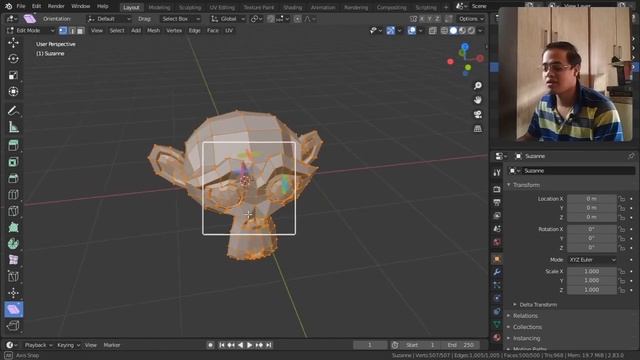640x360 pixels.
Task: Open the Face menu
Action: (x=213, y=31)
